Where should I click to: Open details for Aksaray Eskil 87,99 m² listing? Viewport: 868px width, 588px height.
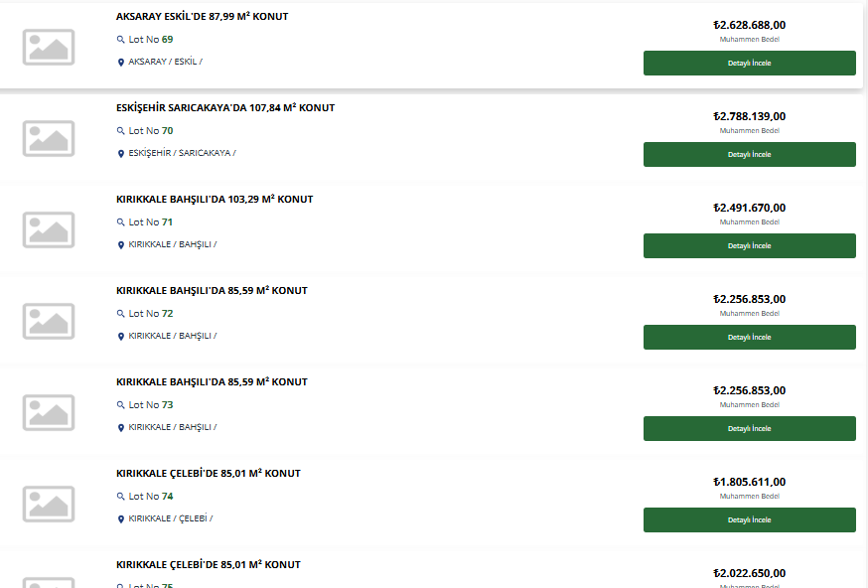pos(750,64)
